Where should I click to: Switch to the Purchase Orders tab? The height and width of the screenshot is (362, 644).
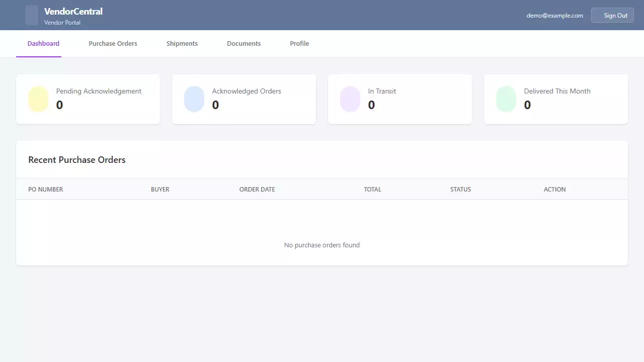point(113,43)
